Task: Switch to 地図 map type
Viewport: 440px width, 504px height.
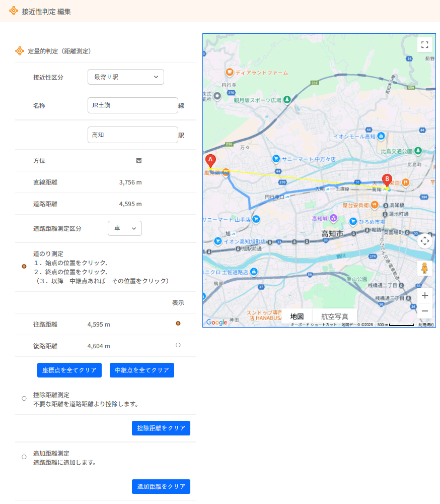Action: (297, 317)
